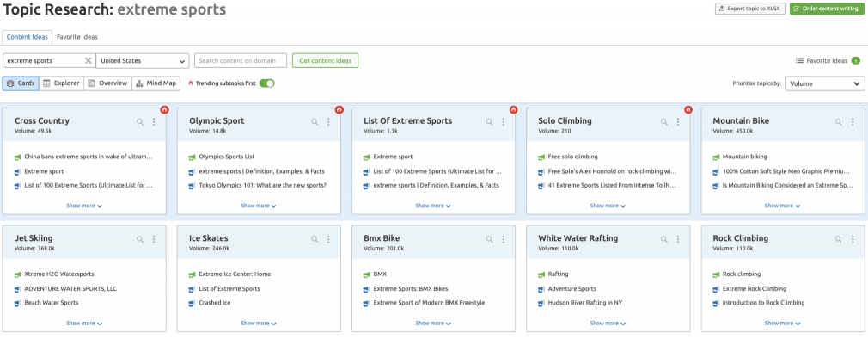Clear the extreme sports search term with X
This screenshot has width=868, height=339.
88,61
